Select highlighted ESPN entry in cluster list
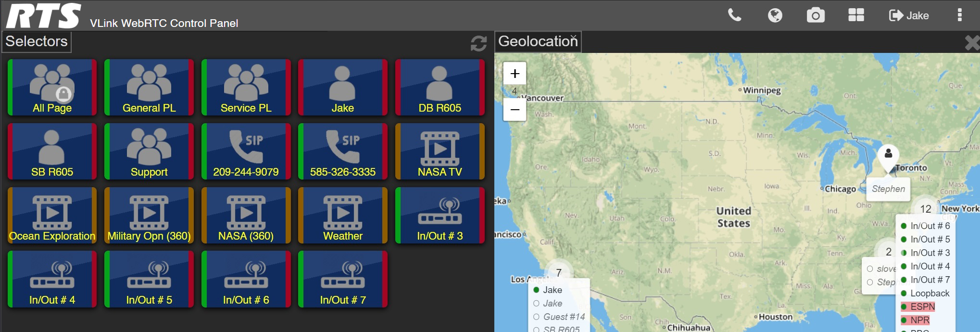Image resolution: width=980 pixels, height=332 pixels. pos(918,306)
